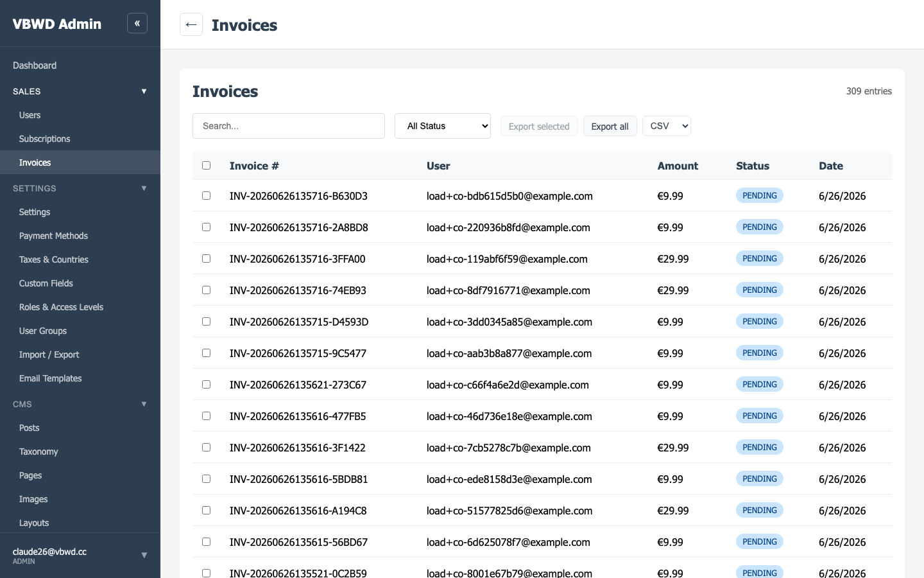Click the Invoice # column header

[x=254, y=166]
